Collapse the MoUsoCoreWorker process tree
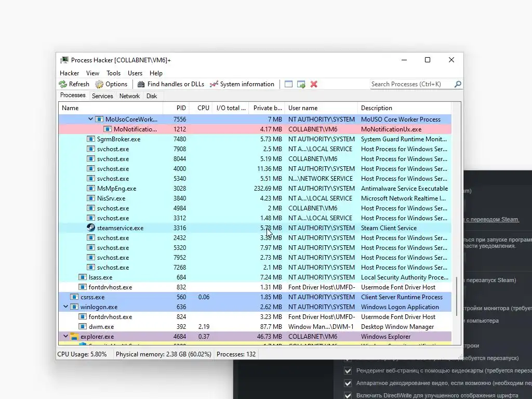This screenshot has height=399, width=532. click(90, 119)
